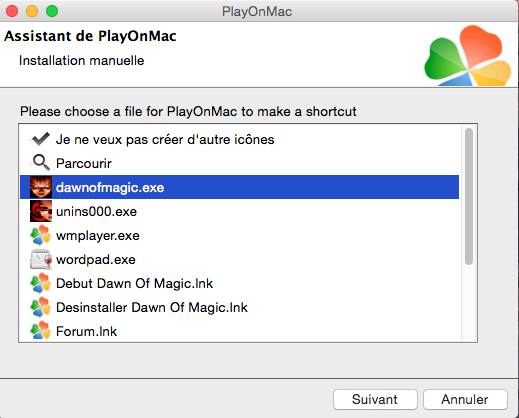Select the Parcourir list entry
The height and width of the screenshot is (418, 519).
pos(239,163)
